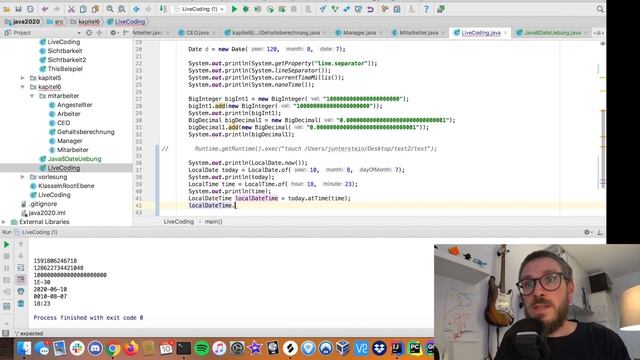This screenshot has width=640, height=360.
Task: Switch to the Gehaltsberechnung.java tab
Action: [x=276, y=33]
